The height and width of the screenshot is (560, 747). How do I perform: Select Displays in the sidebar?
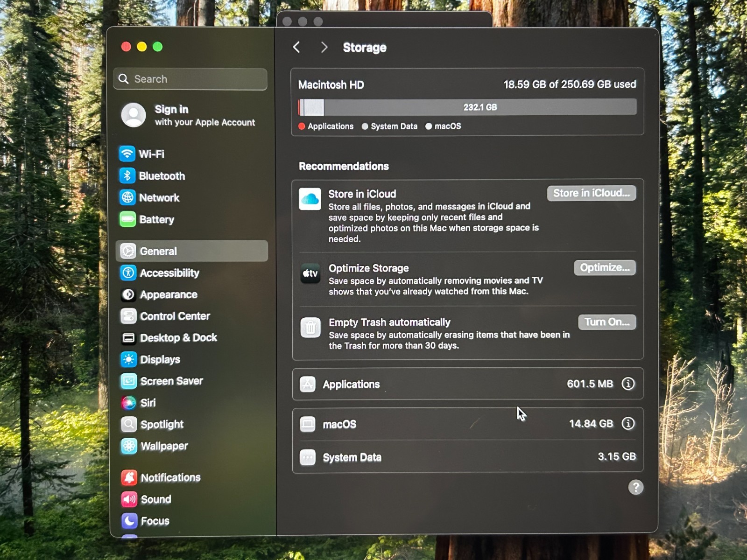tap(160, 359)
